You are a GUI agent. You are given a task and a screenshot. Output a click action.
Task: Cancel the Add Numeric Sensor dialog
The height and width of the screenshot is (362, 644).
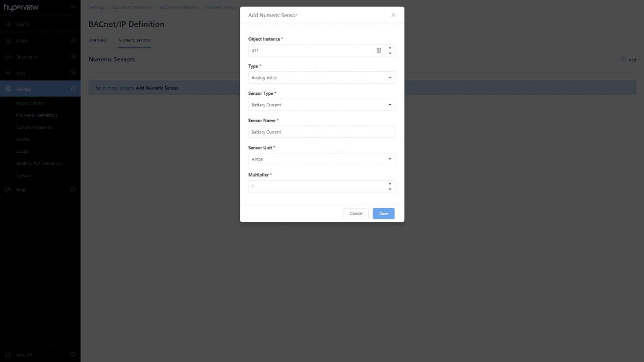[x=356, y=213]
